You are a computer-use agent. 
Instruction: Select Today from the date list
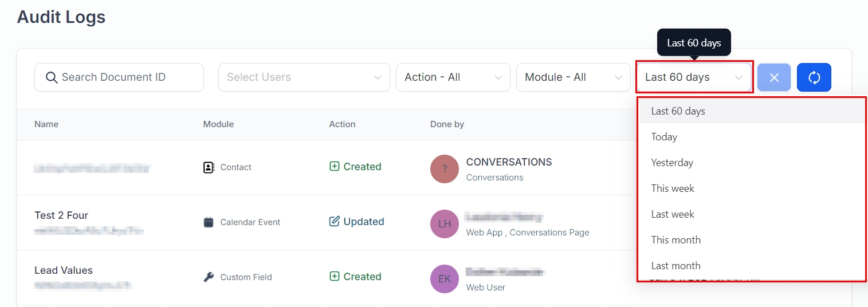click(664, 137)
